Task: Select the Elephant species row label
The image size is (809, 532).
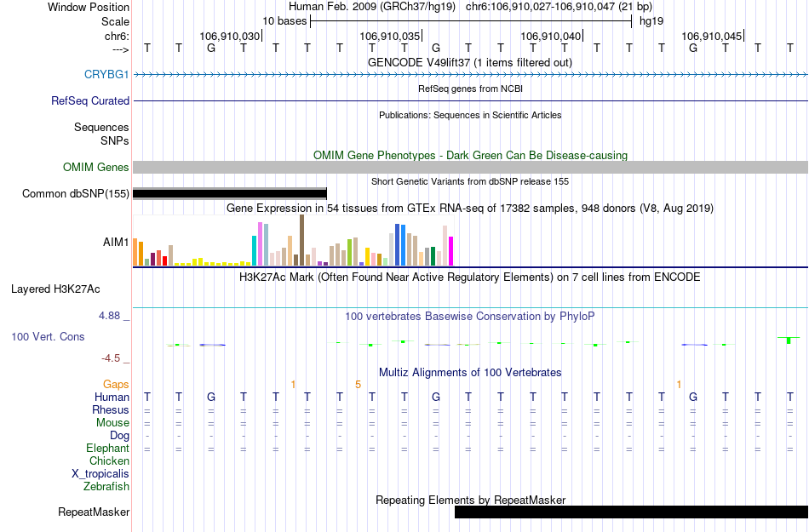Action: (107, 448)
